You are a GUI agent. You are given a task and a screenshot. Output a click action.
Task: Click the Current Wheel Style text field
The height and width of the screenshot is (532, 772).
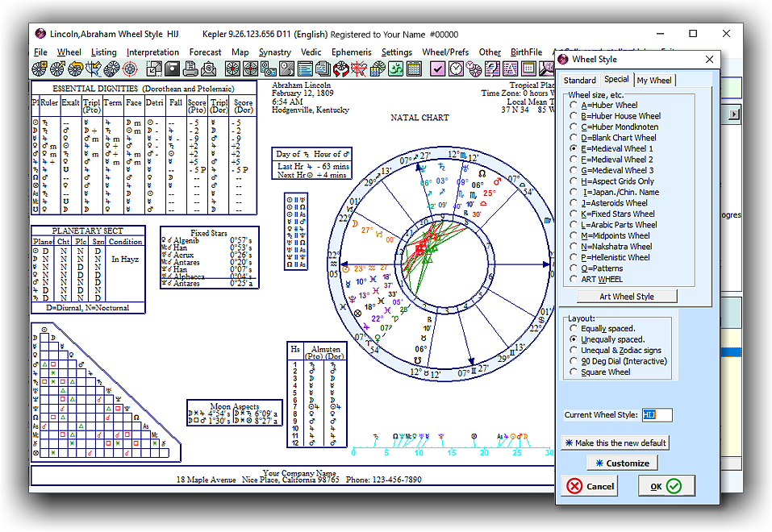click(x=656, y=415)
